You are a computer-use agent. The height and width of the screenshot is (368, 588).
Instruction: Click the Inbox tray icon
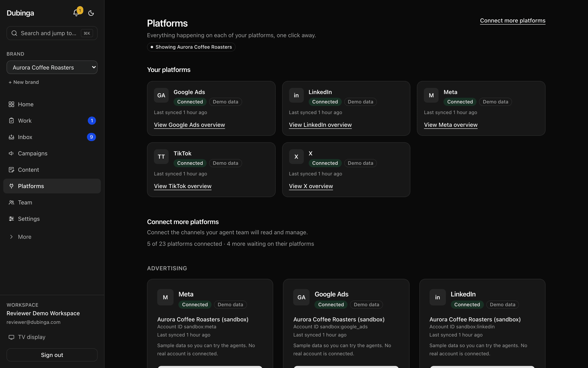tap(11, 137)
